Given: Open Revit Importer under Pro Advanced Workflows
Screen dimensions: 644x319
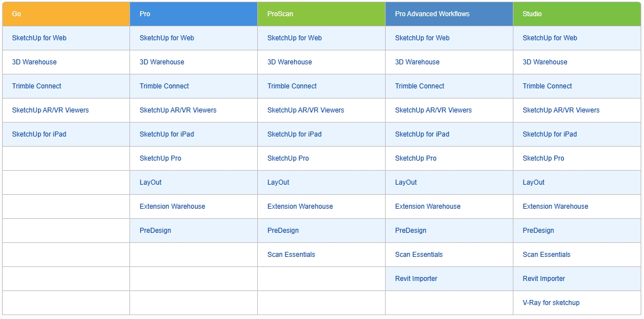Looking at the screenshot, I should coord(416,279).
